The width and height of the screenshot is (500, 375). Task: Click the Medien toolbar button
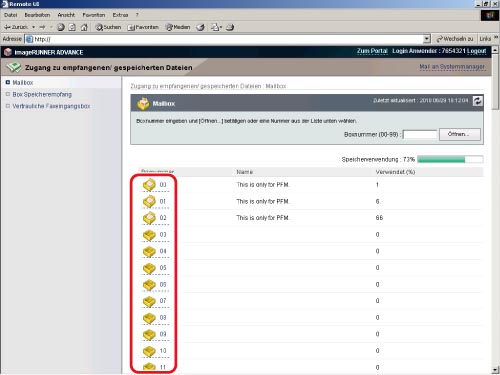click(178, 27)
